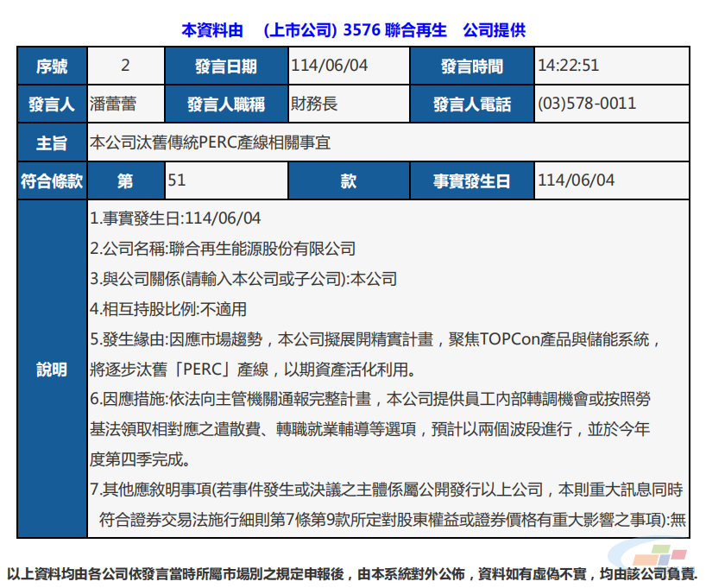Viewport: 706px width, 588px height.
Task: Click the line starting 將逐步汰舊「PERC」產線
Action: [252, 370]
